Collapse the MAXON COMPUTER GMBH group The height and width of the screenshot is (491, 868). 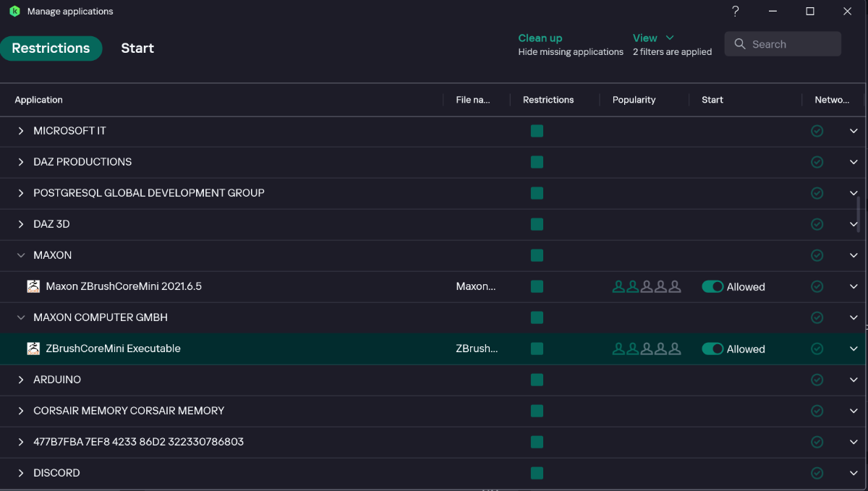[21, 317]
